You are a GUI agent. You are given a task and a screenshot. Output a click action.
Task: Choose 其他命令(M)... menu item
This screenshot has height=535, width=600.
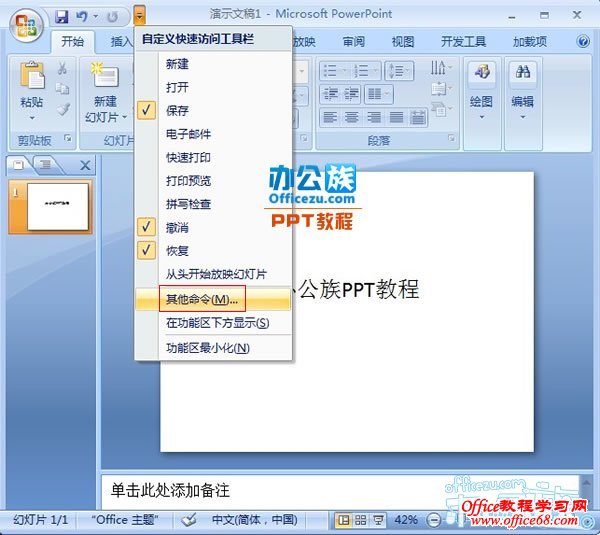pyautogui.click(x=213, y=299)
